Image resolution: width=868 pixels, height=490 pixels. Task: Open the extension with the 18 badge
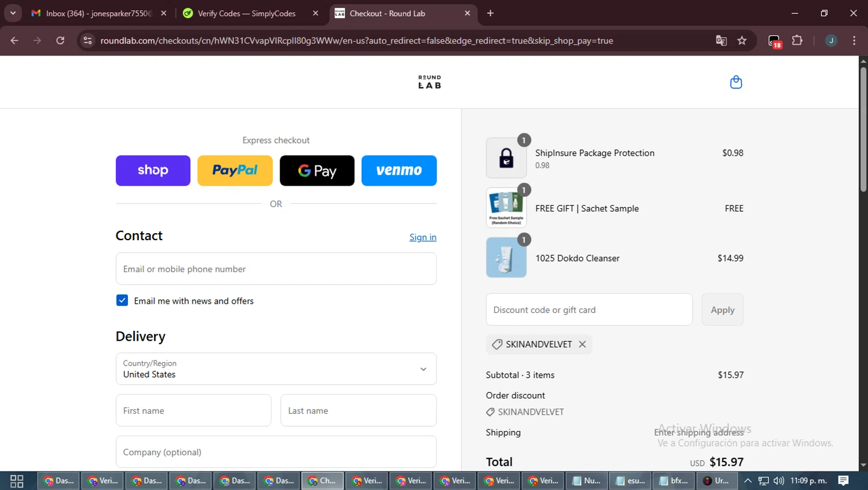(775, 41)
